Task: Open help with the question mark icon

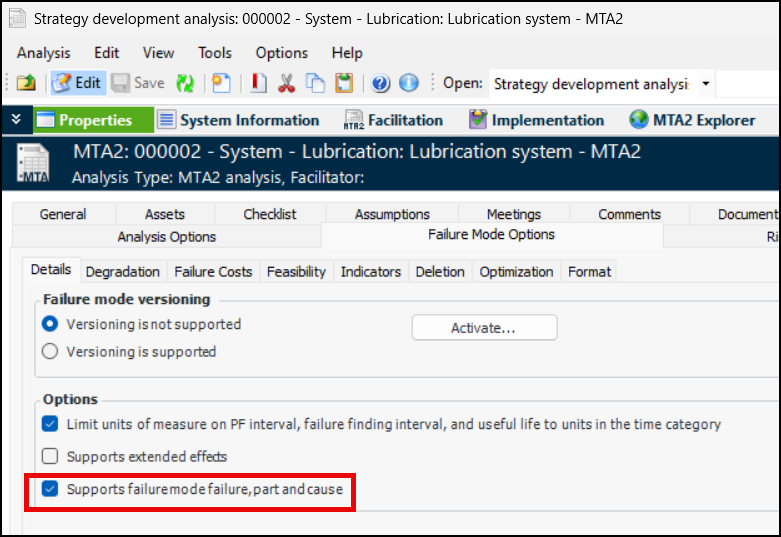Action: [x=381, y=84]
